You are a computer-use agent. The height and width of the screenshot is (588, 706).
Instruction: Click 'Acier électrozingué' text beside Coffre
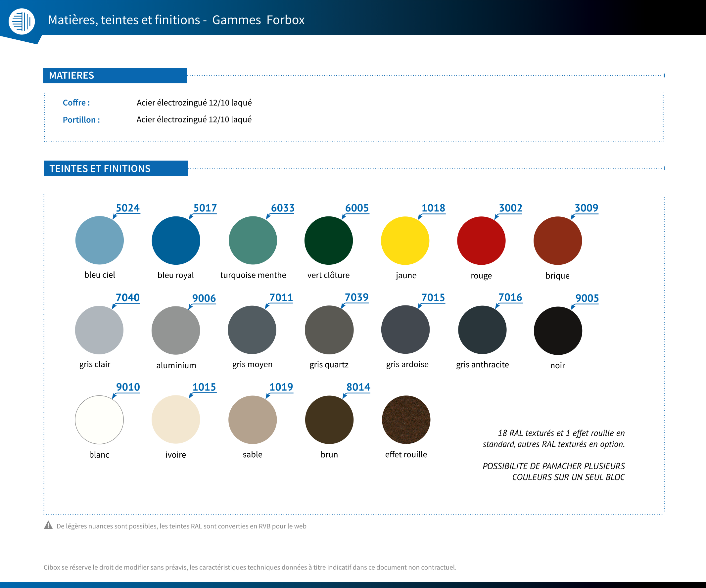(194, 103)
